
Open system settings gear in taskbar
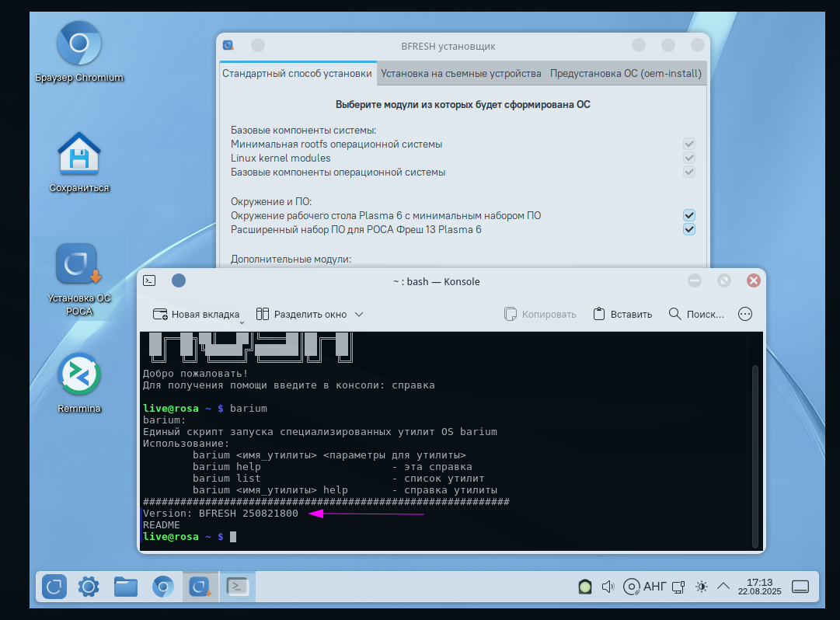click(89, 587)
